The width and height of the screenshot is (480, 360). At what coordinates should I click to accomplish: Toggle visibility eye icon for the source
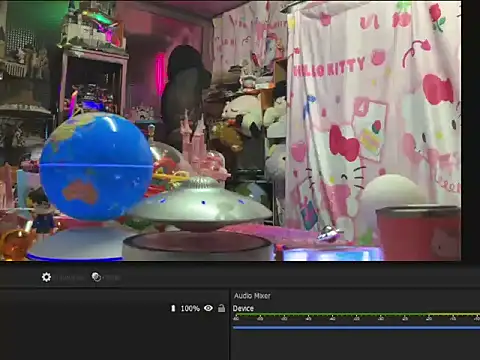point(209,308)
